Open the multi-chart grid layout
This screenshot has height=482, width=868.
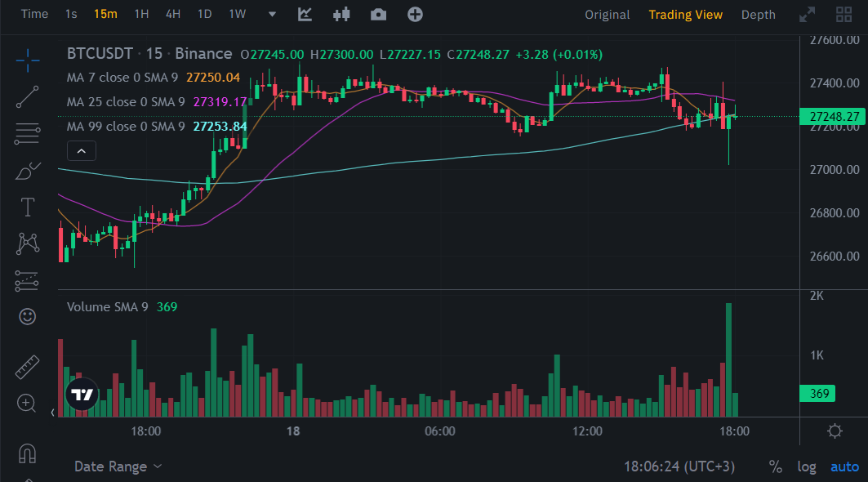[844, 15]
